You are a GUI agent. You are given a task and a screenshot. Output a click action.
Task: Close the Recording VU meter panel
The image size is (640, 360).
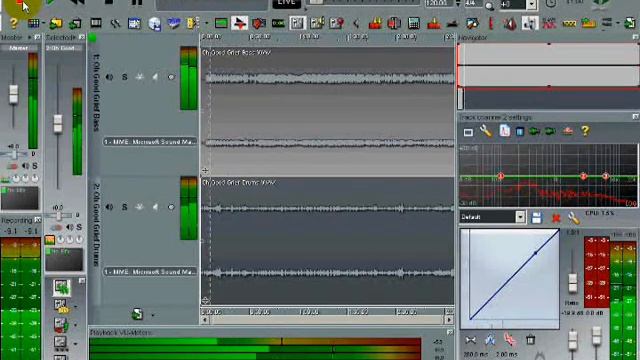pyautogui.click(x=38, y=220)
